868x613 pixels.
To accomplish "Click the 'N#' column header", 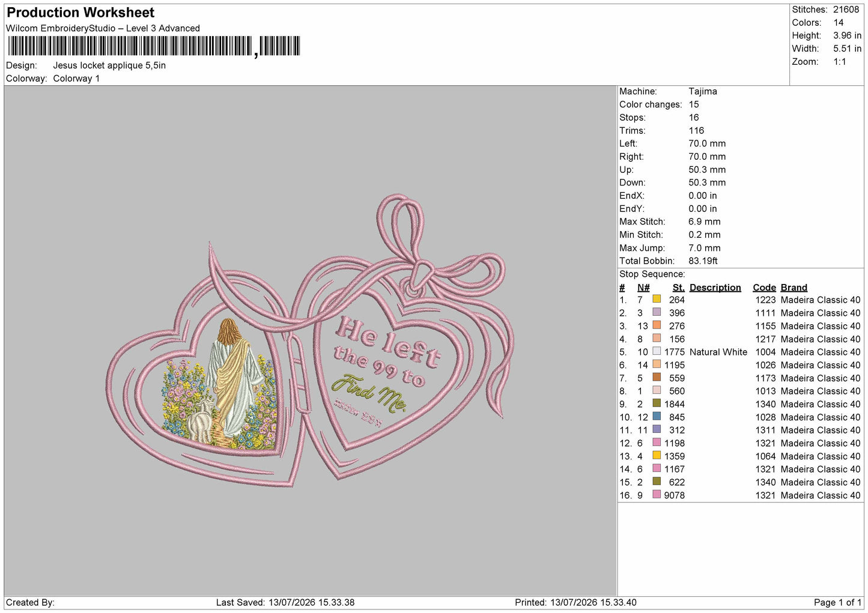I will 643,288.
